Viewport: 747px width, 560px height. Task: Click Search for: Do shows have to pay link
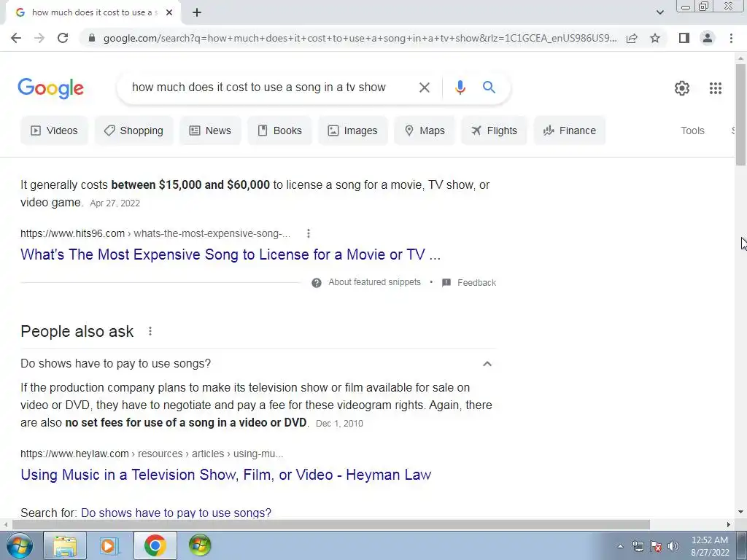[176, 513]
